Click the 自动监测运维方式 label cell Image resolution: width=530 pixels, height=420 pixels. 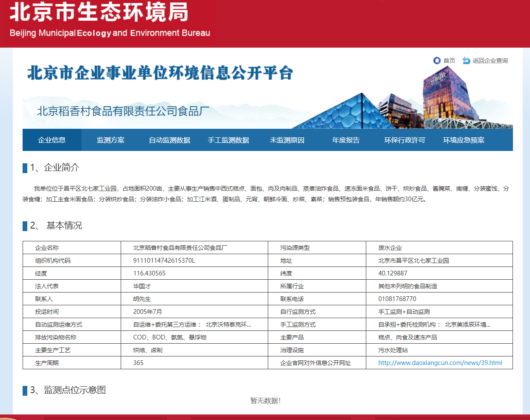pos(72,324)
